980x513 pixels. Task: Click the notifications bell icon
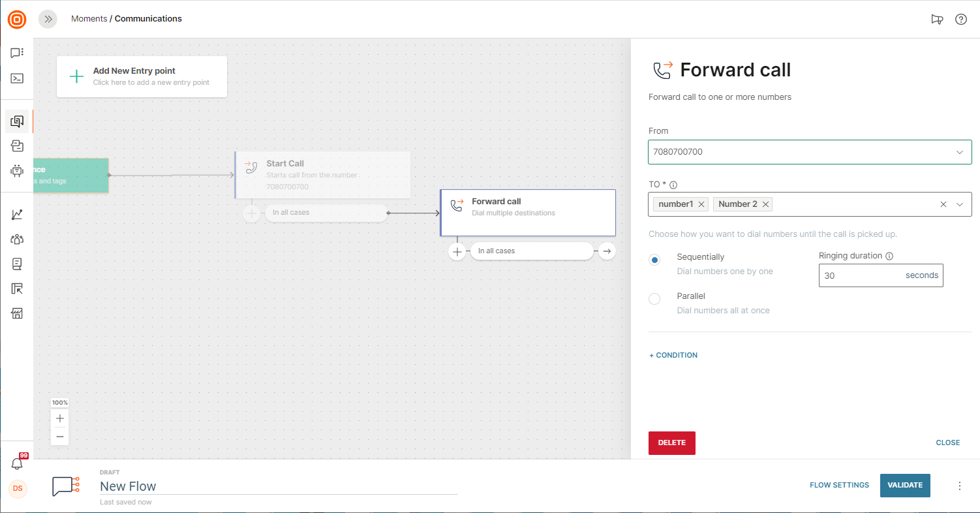[x=17, y=463]
